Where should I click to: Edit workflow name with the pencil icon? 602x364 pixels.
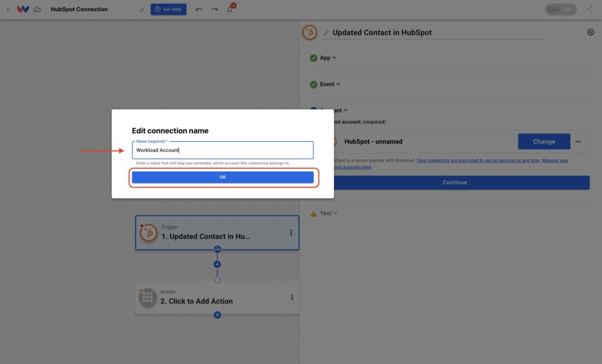click(142, 9)
